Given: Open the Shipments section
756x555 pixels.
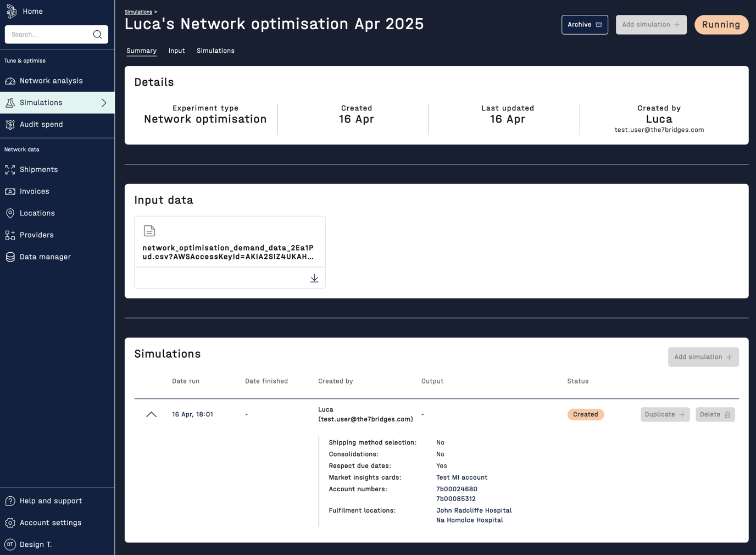Looking at the screenshot, I should click(38, 169).
